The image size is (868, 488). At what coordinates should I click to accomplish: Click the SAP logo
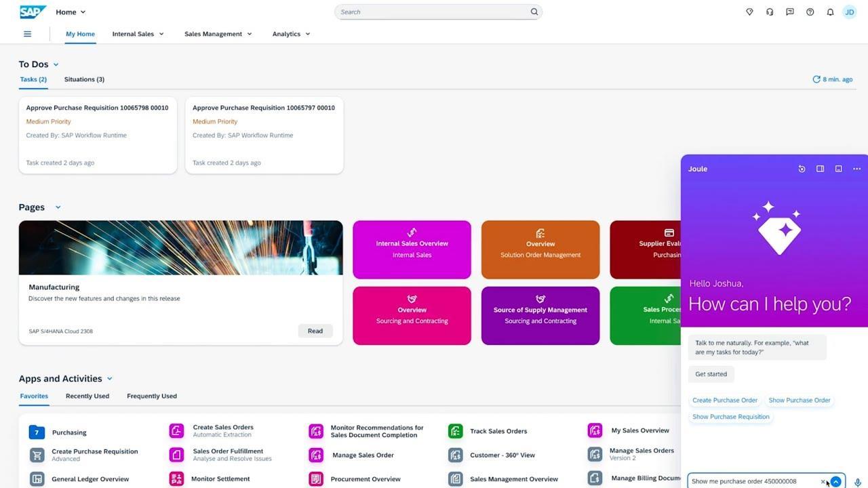point(33,12)
